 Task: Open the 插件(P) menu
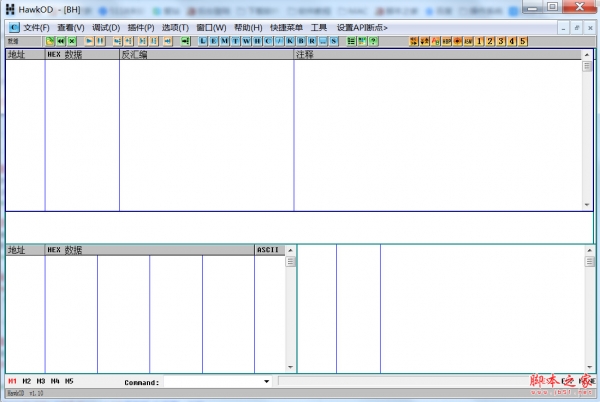click(141, 27)
